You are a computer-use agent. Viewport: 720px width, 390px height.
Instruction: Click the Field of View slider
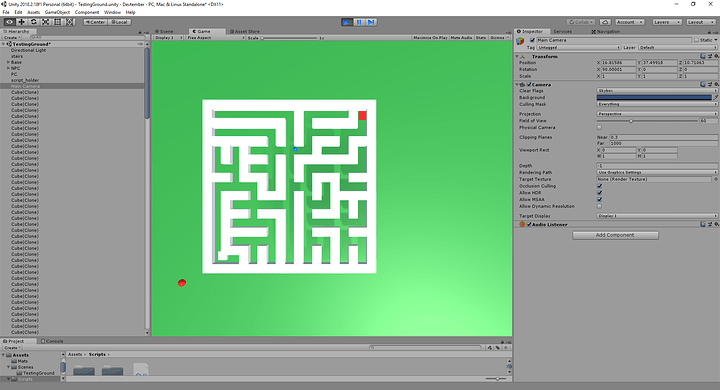[x=647, y=121]
